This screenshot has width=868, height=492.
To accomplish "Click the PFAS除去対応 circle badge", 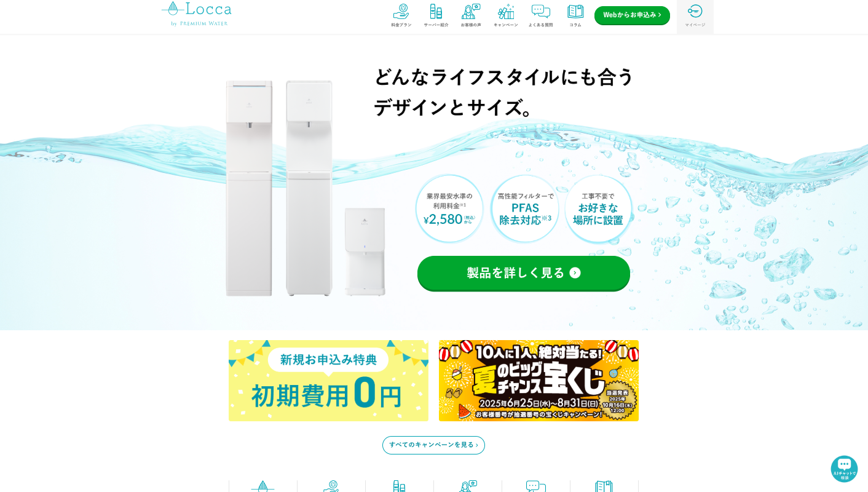I will coord(525,209).
